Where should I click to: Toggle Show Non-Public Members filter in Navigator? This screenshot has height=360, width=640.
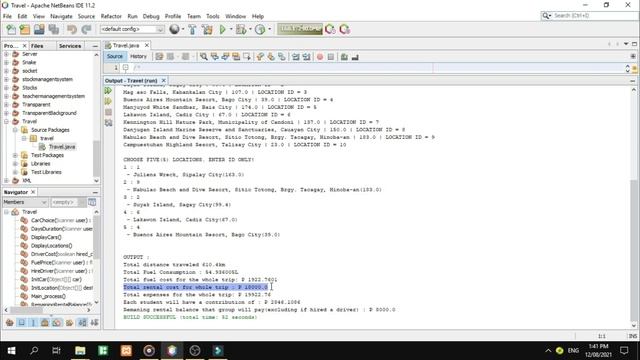tap(45, 323)
